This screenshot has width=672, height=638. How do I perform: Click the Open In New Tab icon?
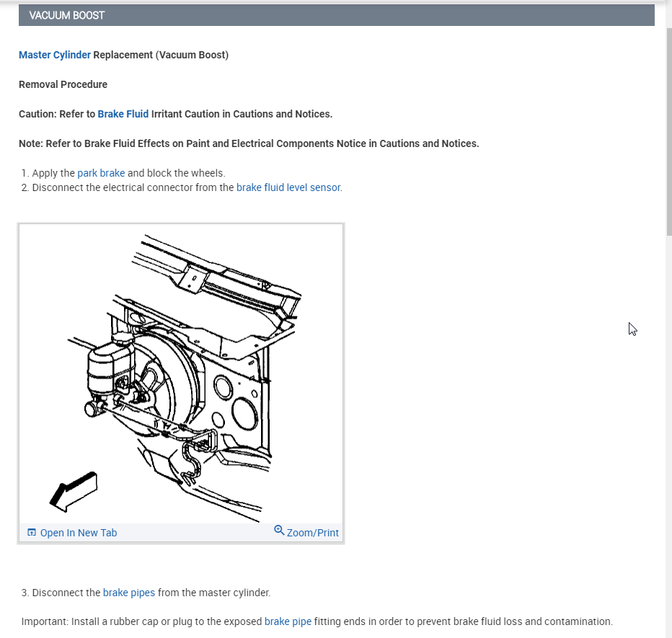tap(32, 532)
